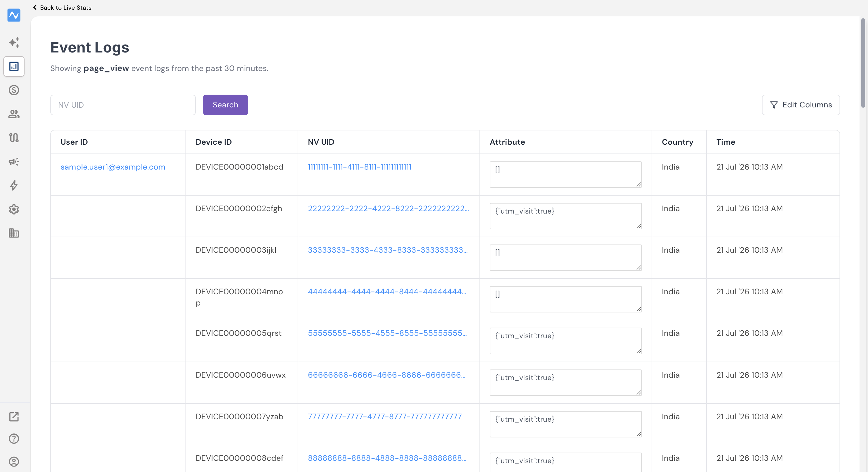This screenshot has height=472, width=868.
Task: Open NV UID starting with 44444444
Action: tap(387, 292)
